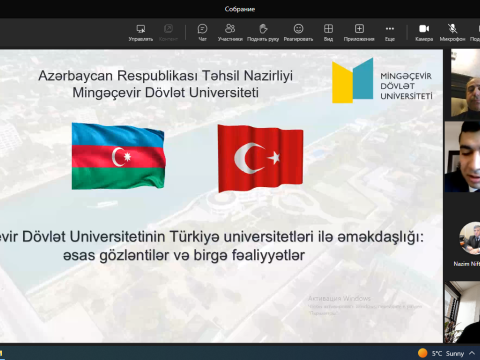Select the second participant video tile
Image resolution: width=480 pixels, height=360 pixels.
click(463, 157)
